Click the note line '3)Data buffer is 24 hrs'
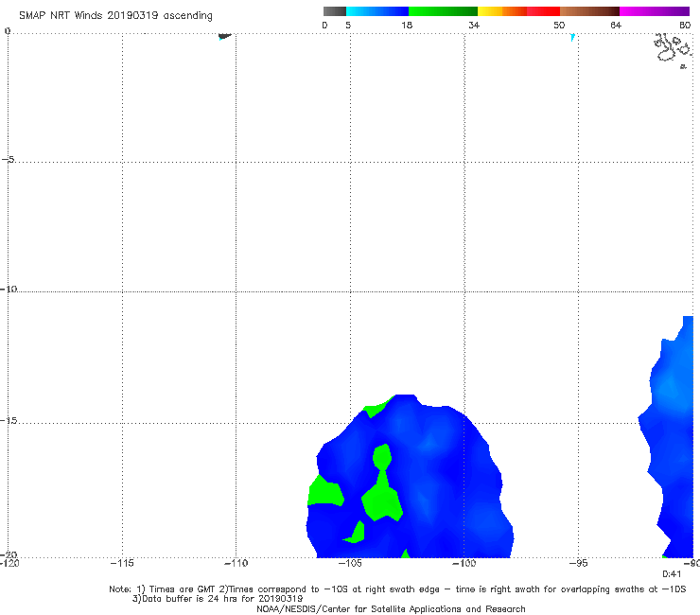This screenshot has width=700, height=615. coord(218,599)
